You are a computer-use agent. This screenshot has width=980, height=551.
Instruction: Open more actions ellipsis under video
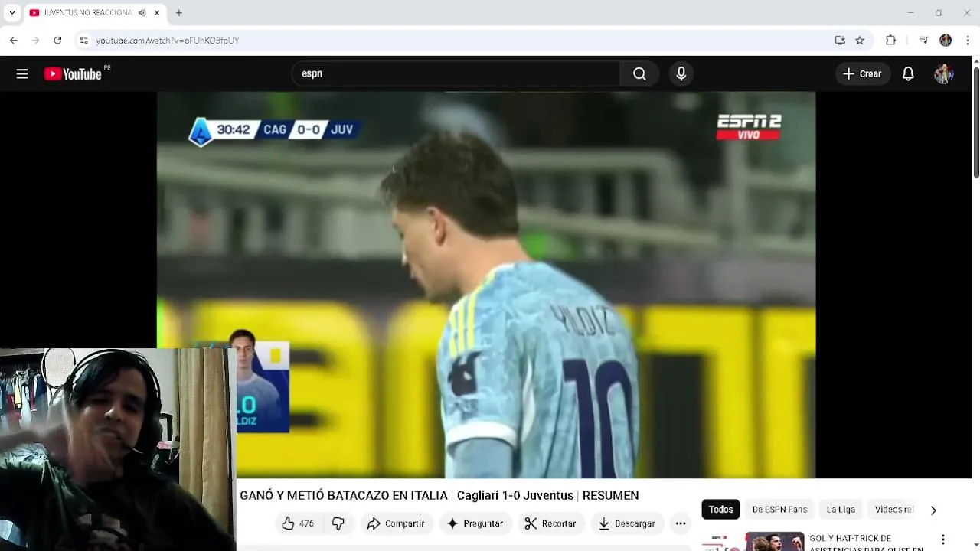tap(681, 523)
